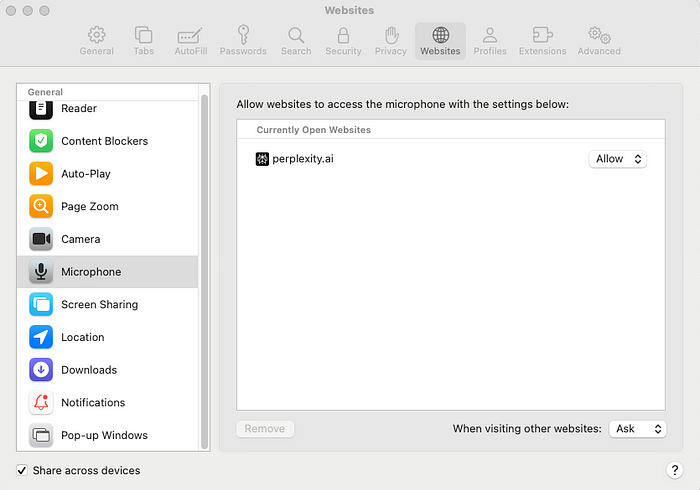Select the Reader text label in sidebar
The image size is (700, 490).
tap(79, 108)
